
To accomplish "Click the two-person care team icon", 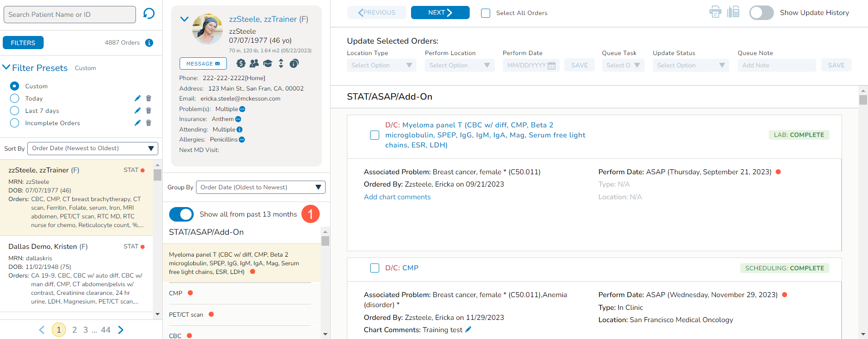I will [254, 64].
